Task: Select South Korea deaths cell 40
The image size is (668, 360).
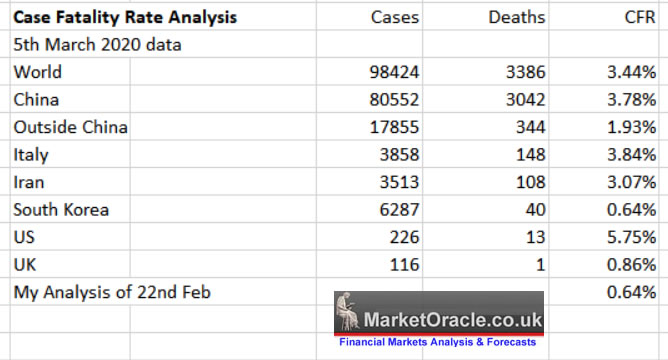Action: (x=486, y=210)
